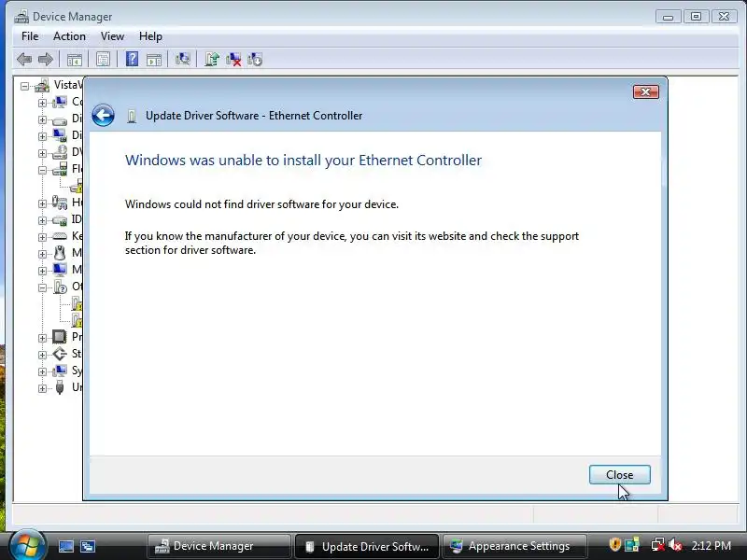The height and width of the screenshot is (560, 747).
Task: Click Switch between windows in Quick Launch
Action: click(88, 546)
